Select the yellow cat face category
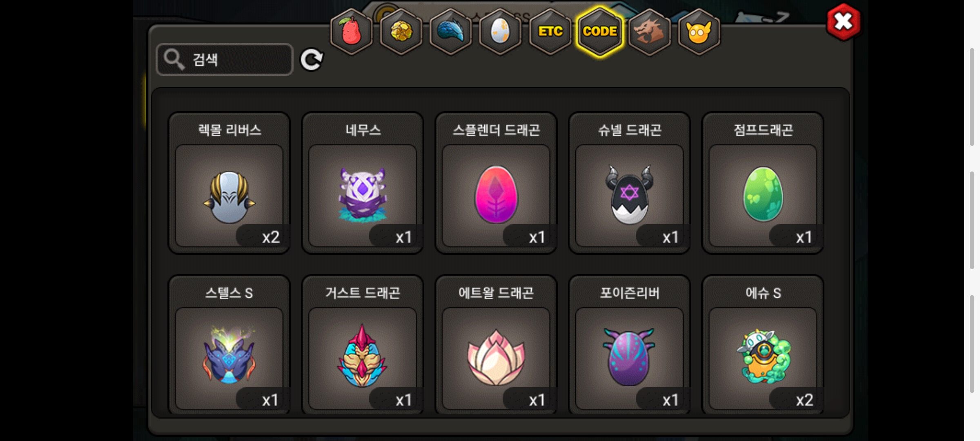Image resolution: width=980 pixels, height=441 pixels. tap(699, 32)
